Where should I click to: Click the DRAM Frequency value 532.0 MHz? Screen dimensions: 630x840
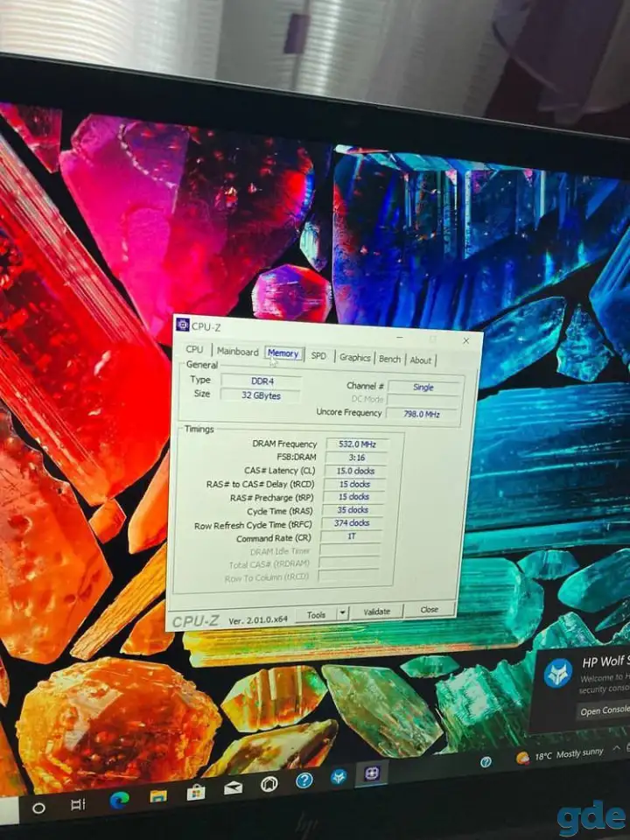[x=357, y=444]
